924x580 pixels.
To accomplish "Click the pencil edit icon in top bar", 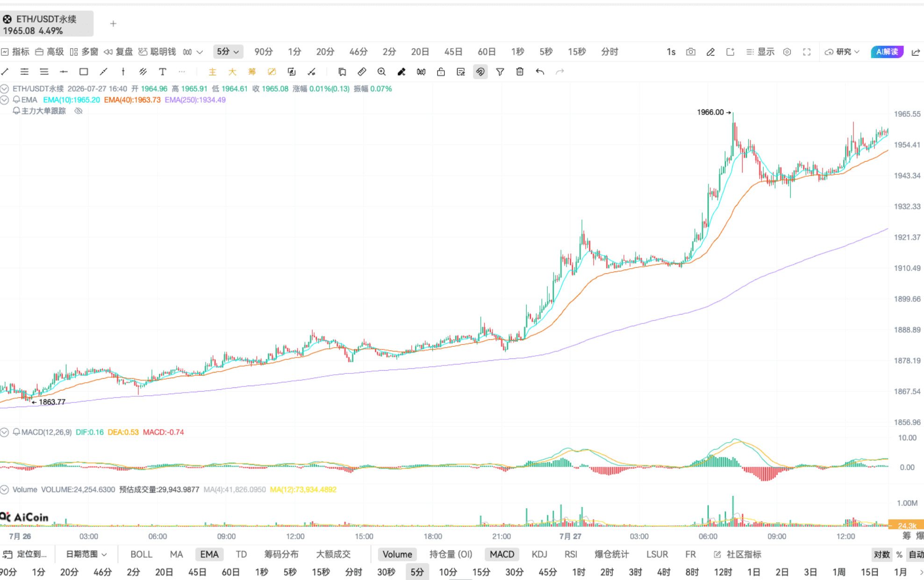I will tap(710, 52).
